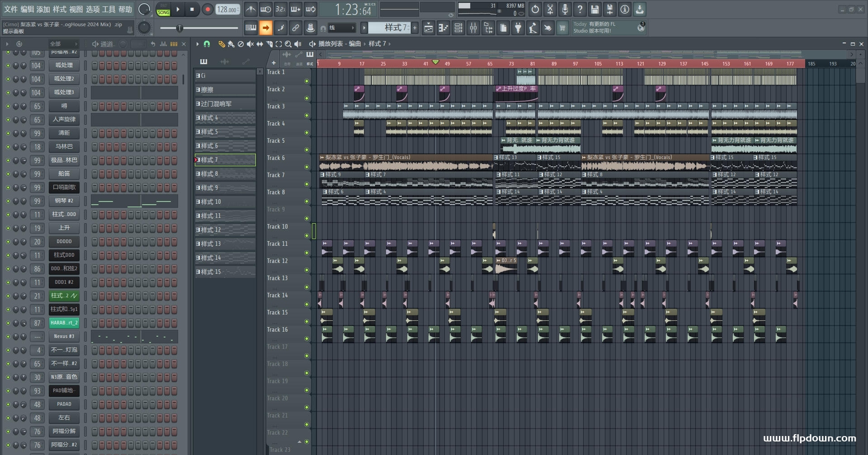
Task: Click the playlist zoom magnifier tool
Action: click(288, 44)
